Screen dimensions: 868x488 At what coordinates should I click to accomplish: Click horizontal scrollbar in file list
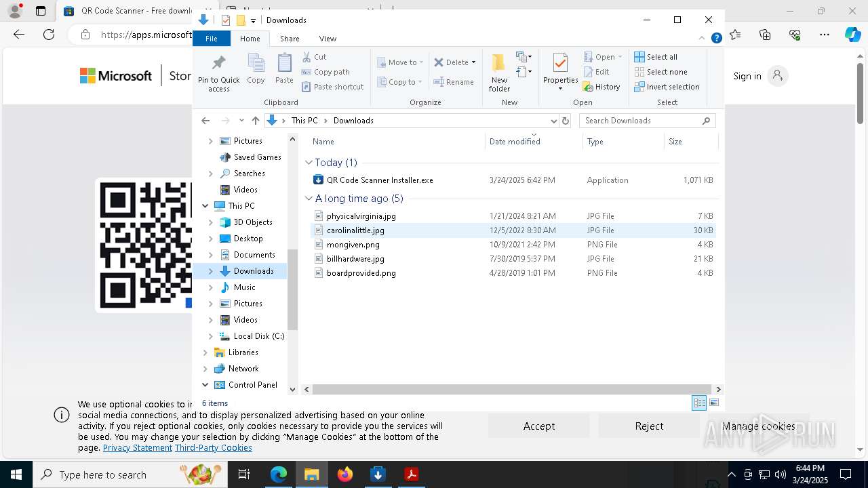coord(512,389)
